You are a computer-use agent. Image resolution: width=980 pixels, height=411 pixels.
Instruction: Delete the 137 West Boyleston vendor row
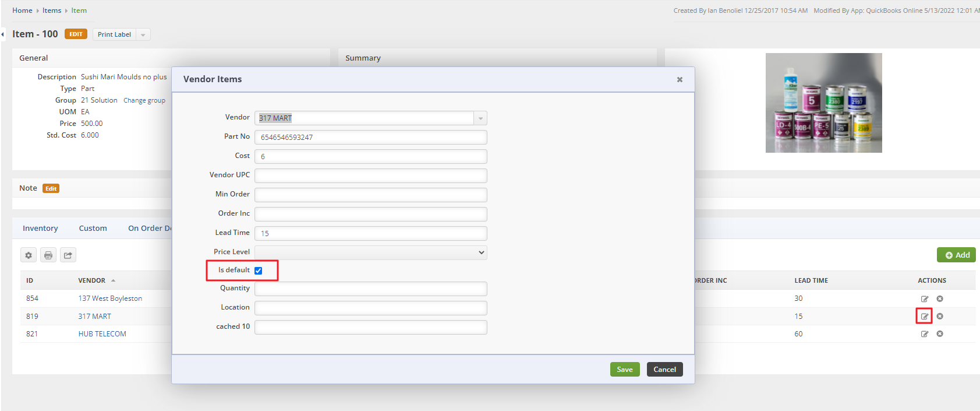tap(940, 299)
